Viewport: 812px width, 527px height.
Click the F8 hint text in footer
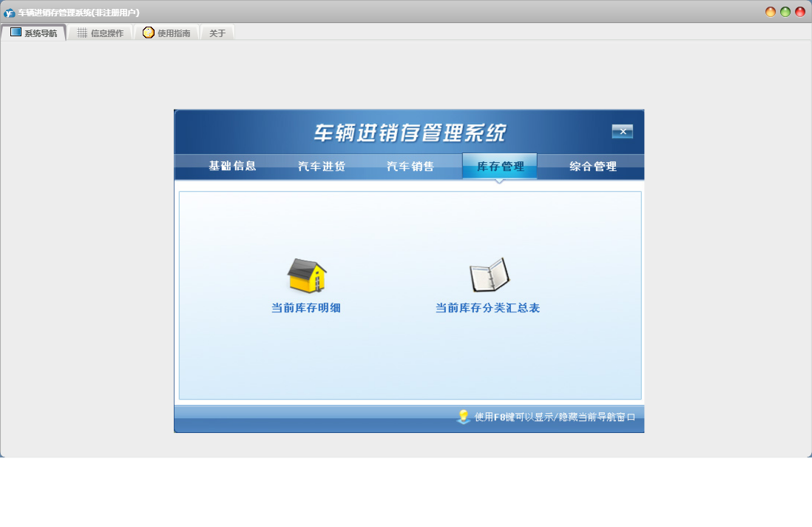555,417
